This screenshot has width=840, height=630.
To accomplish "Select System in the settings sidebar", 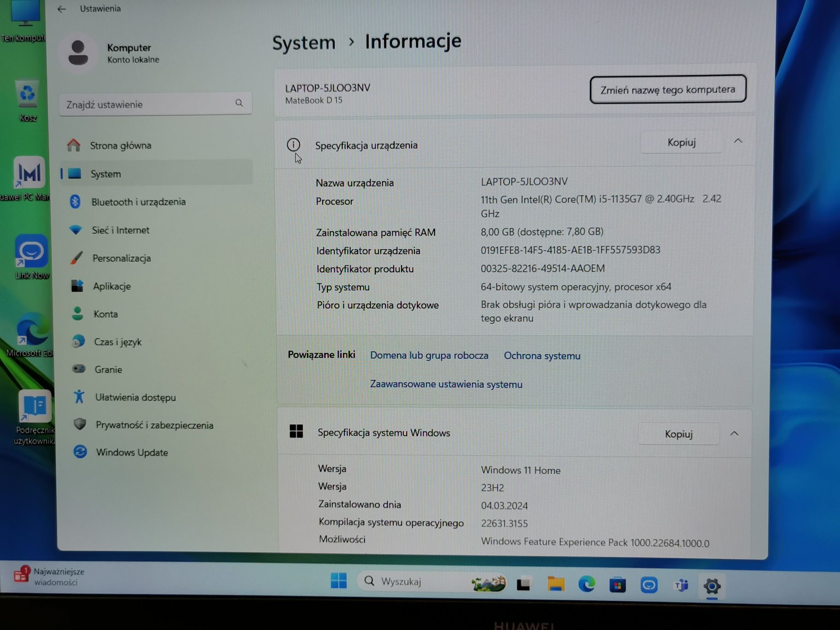I will coord(156,174).
